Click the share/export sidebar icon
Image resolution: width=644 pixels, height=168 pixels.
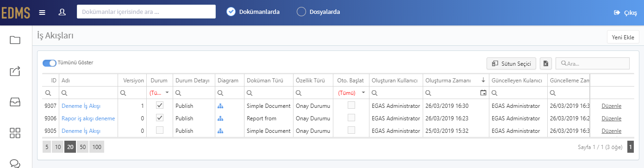[15, 71]
